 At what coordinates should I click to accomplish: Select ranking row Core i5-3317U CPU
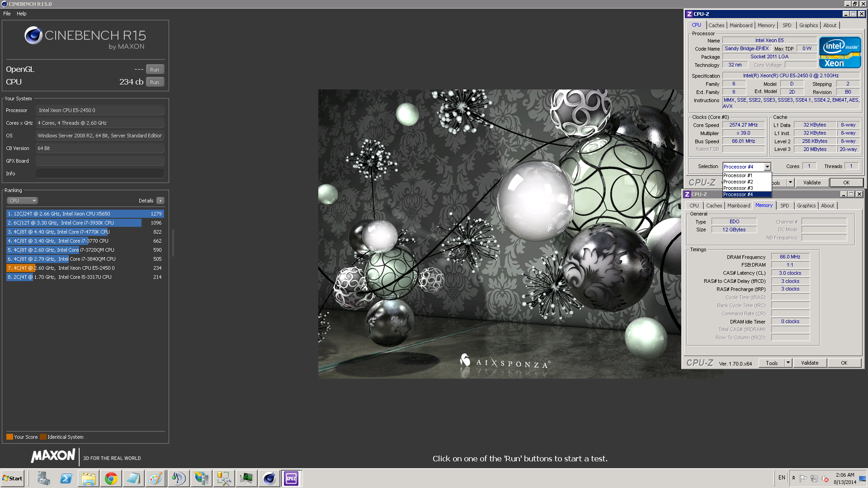point(85,277)
